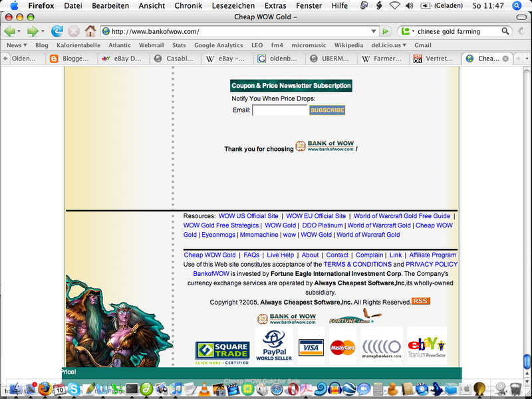This screenshot has width=532, height=399.
Task: Open the Chronik menu
Action: 188,6
